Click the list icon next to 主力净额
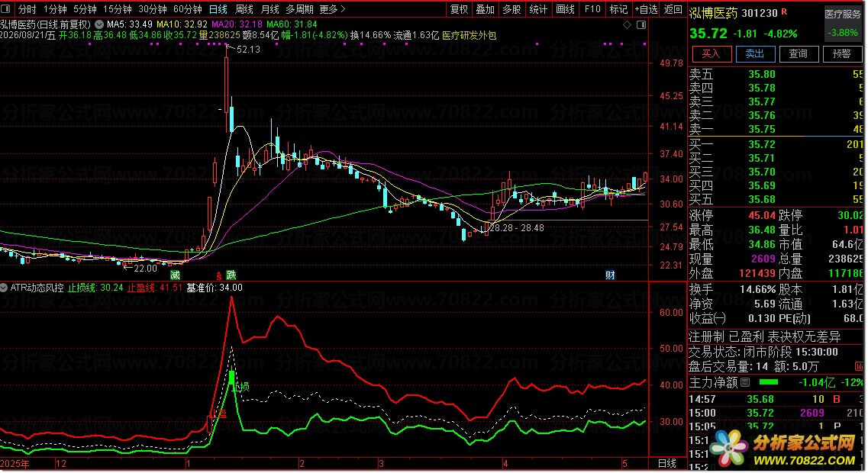Viewport: 868px width, 473px height. click(745, 381)
